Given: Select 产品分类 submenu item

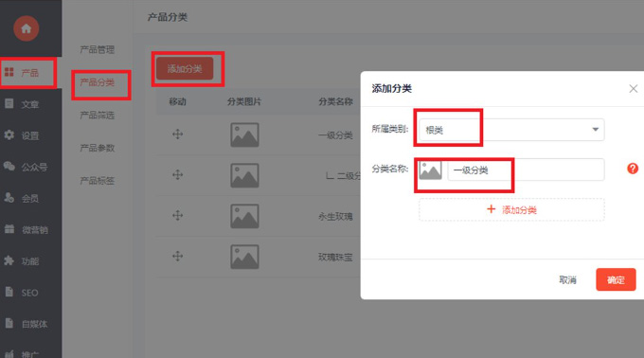Looking at the screenshot, I should pyautogui.click(x=97, y=82).
